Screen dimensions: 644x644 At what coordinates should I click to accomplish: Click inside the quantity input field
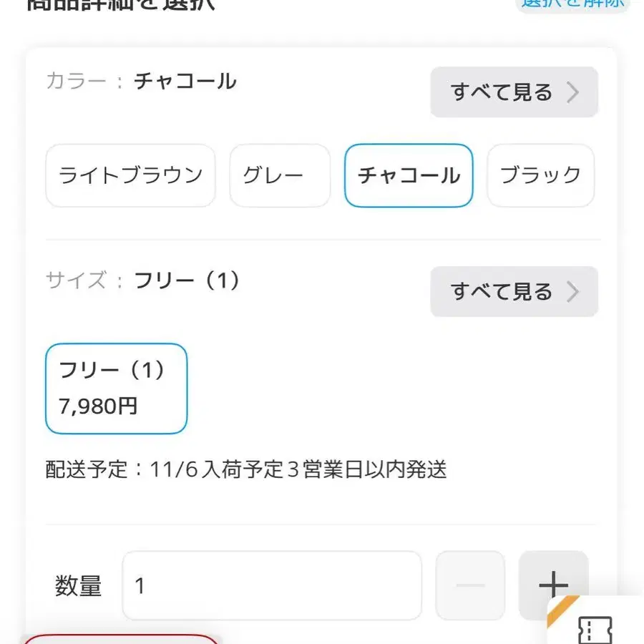272,585
